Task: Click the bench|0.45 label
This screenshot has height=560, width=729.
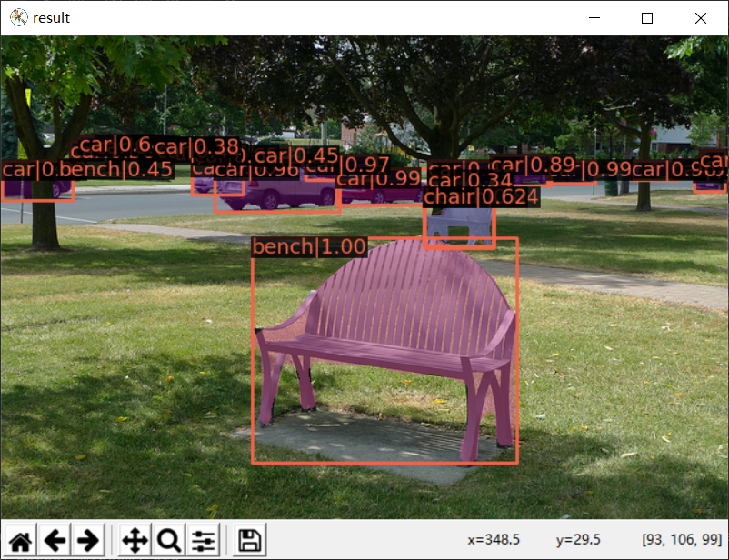Action: 116,169
